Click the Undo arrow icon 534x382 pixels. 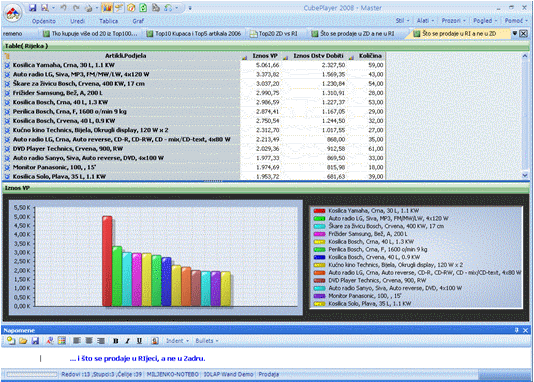(x=63, y=8)
